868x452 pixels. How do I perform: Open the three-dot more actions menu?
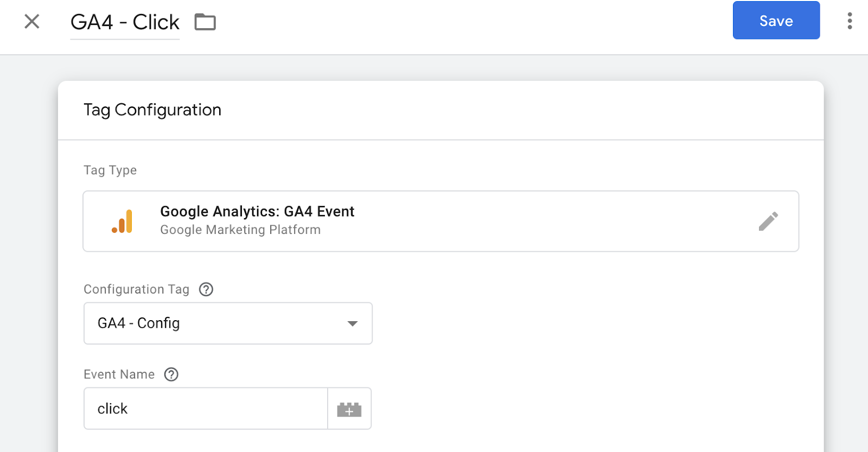click(850, 21)
